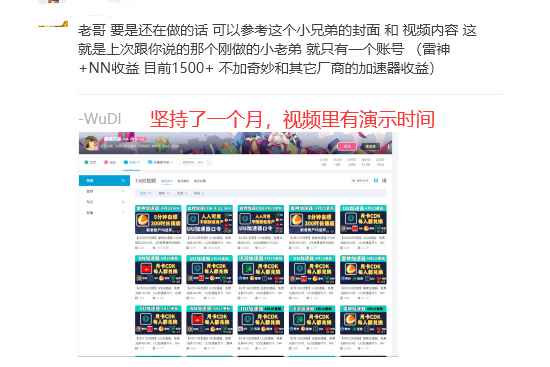The image size is (550, 367).
Task: Open second video thumbnail in second row
Action: tap(209, 270)
